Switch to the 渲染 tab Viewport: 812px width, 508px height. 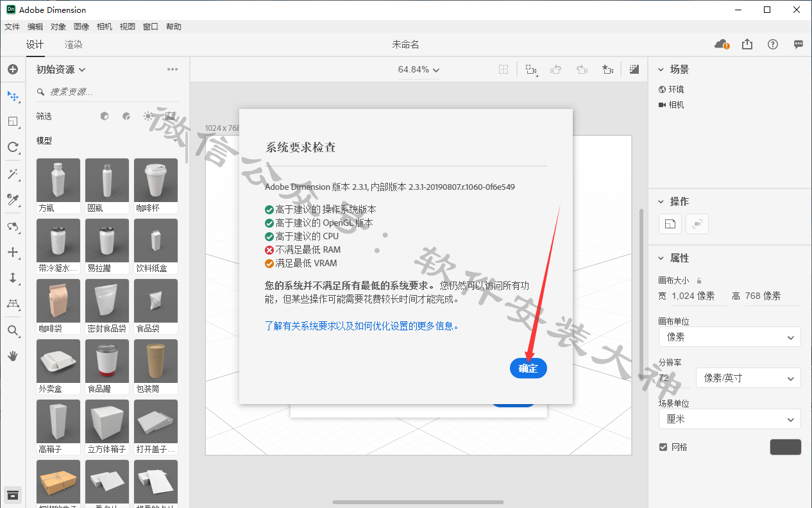pyautogui.click(x=74, y=44)
